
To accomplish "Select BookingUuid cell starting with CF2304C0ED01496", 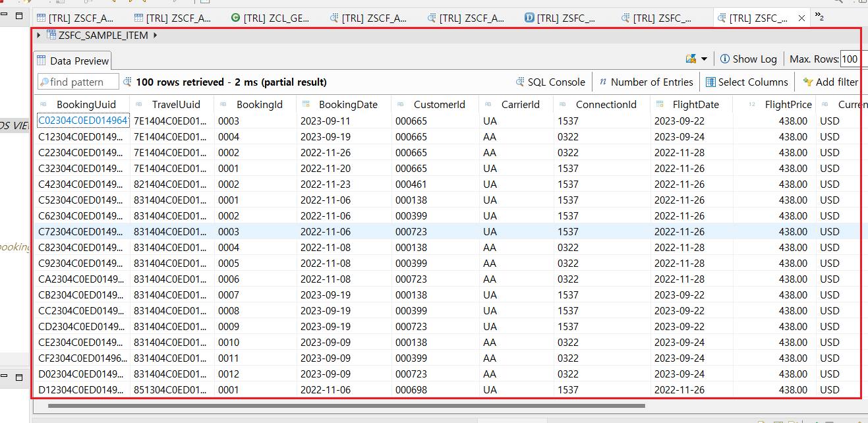I will 82,358.
